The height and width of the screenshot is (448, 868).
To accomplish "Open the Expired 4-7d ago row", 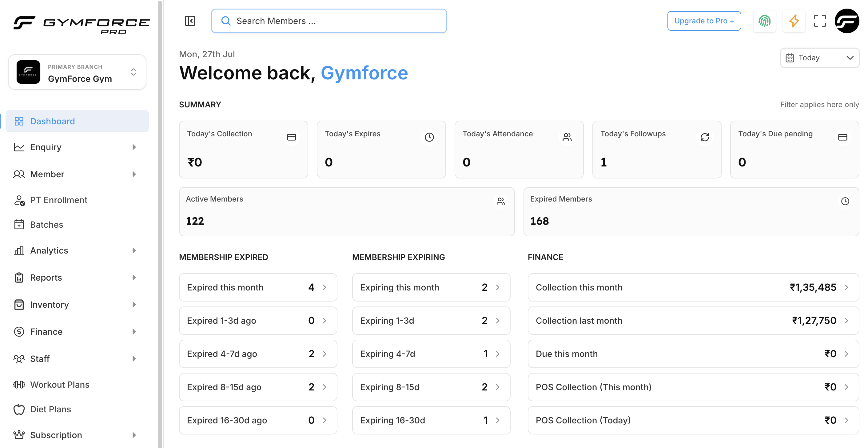I will [x=258, y=354].
